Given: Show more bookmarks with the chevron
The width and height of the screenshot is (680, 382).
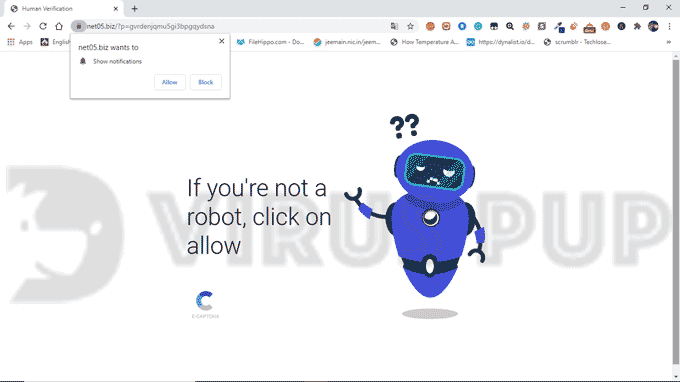Looking at the screenshot, I should pos(669,42).
